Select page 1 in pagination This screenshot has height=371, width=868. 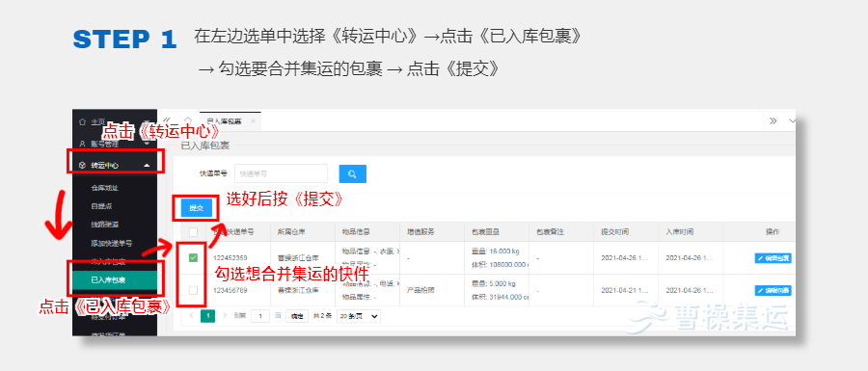click(x=207, y=316)
